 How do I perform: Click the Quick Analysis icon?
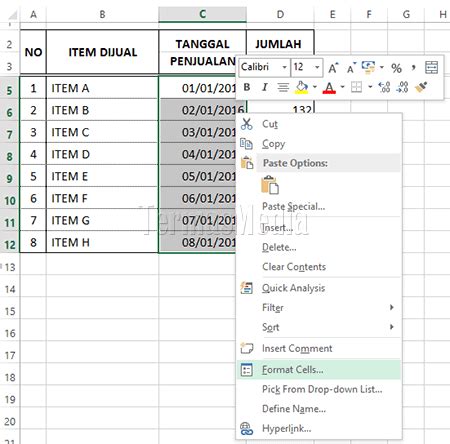click(x=247, y=288)
